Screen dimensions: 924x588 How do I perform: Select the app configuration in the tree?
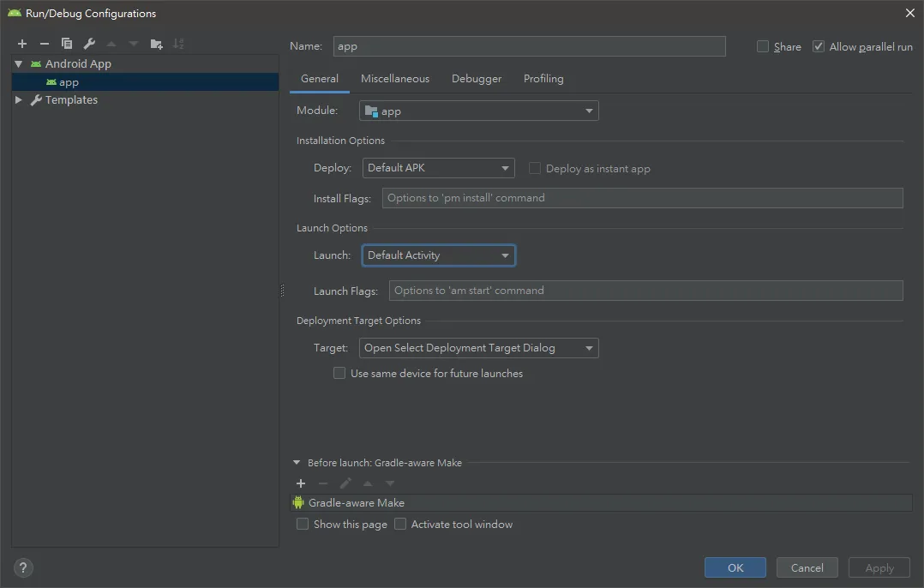coord(69,82)
